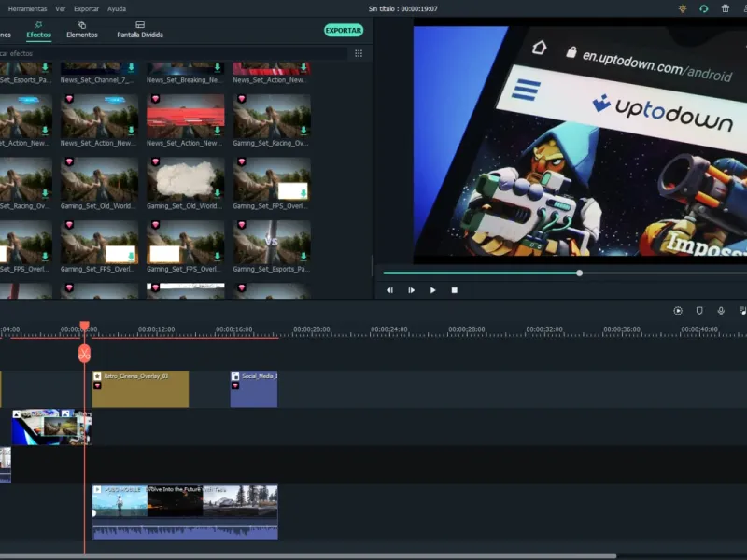Image resolution: width=747 pixels, height=560 pixels.
Task: Add a marker with shield icon
Action: pyautogui.click(x=699, y=311)
